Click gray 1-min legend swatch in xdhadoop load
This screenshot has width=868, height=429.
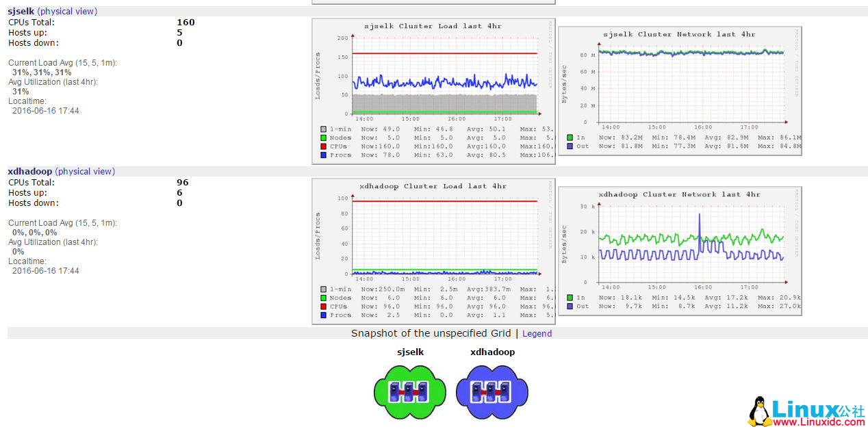click(x=323, y=289)
